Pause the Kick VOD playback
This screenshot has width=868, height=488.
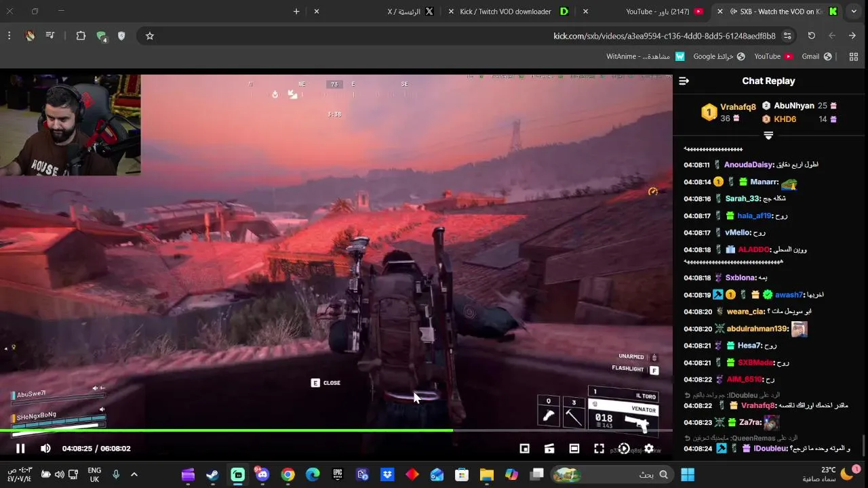click(20, 448)
